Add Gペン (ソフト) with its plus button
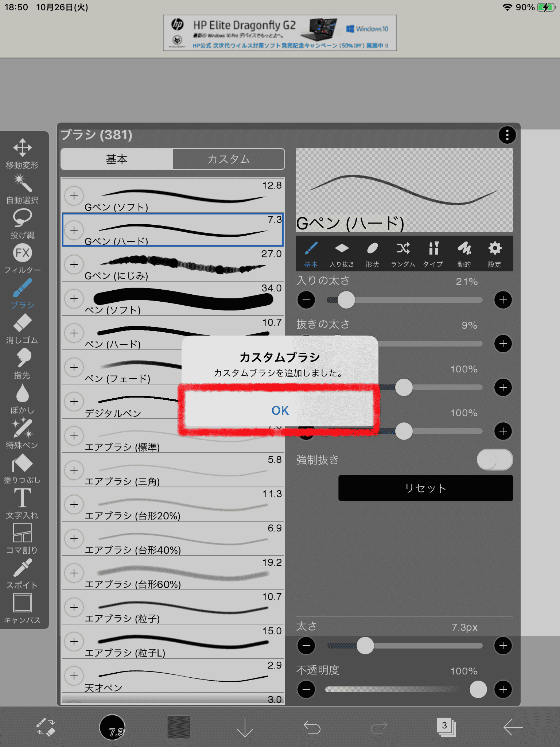The width and height of the screenshot is (560, 747). pos(74,196)
